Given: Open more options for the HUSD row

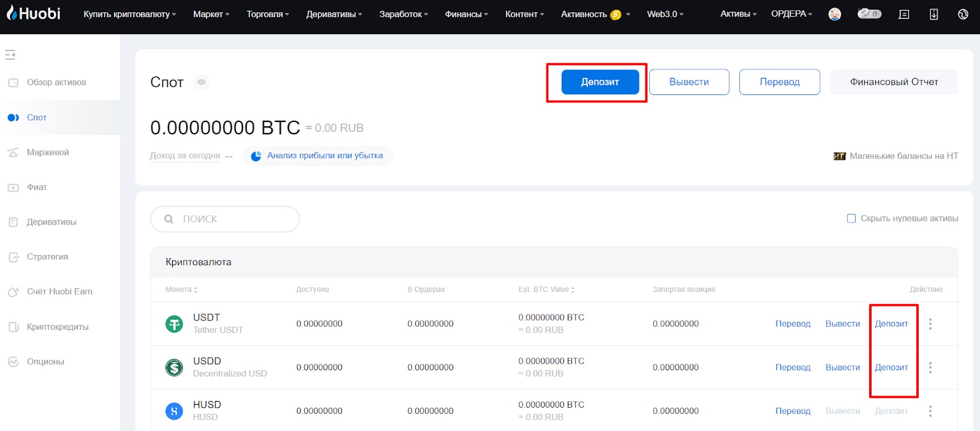Looking at the screenshot, I should pyautogui.click(x=930, y=411).
